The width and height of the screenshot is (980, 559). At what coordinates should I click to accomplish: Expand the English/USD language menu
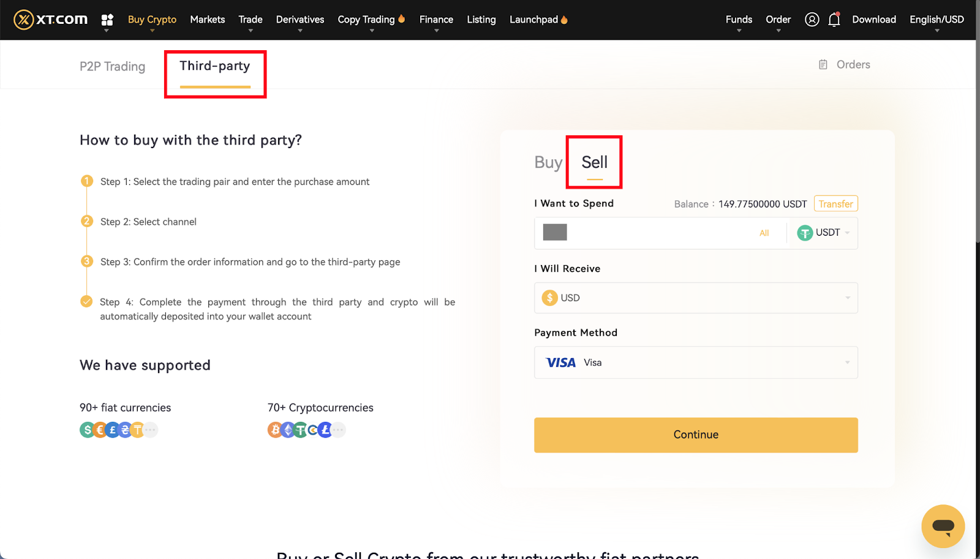[x=937, y=20]
